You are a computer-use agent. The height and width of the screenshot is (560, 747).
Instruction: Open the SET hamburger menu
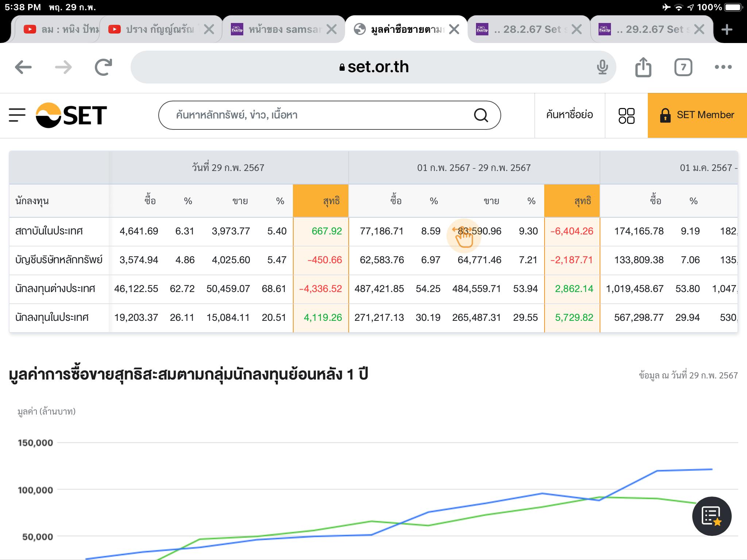17,115
